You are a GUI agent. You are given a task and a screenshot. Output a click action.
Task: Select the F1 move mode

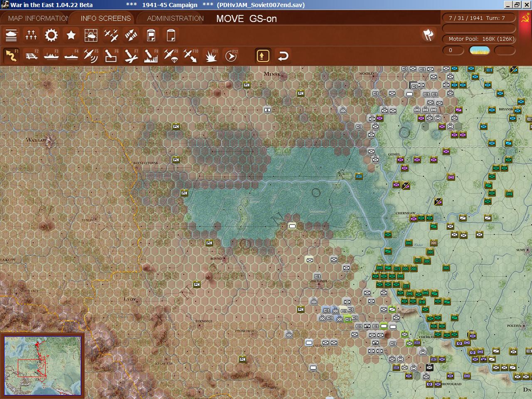(11, 56)
